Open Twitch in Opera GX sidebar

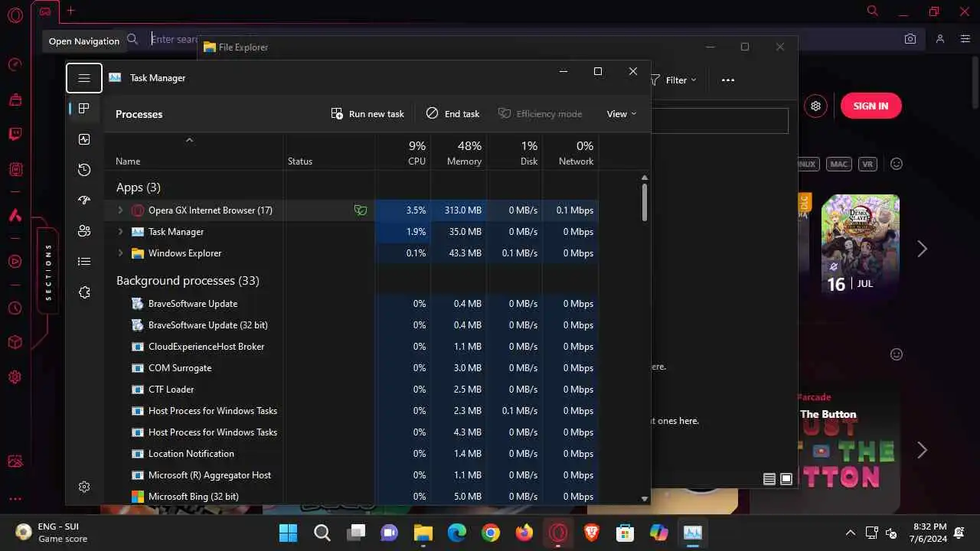coord(15,134)
